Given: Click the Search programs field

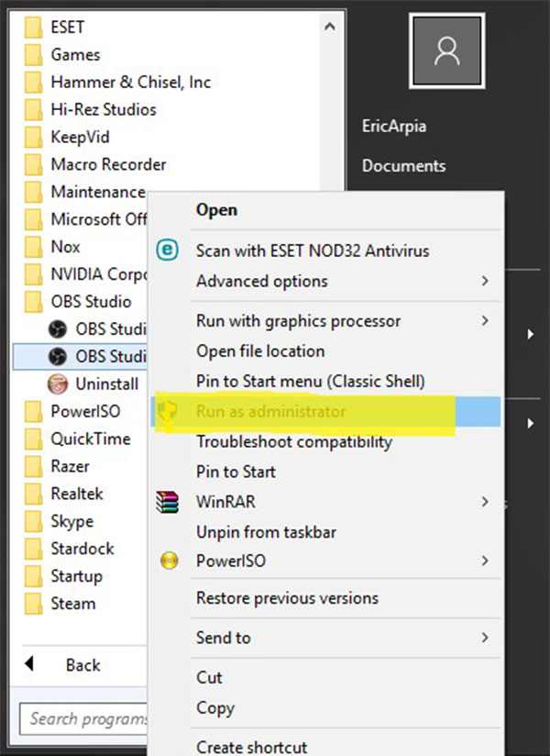Looking at the screenshot, I should click(x=82, y=719).
